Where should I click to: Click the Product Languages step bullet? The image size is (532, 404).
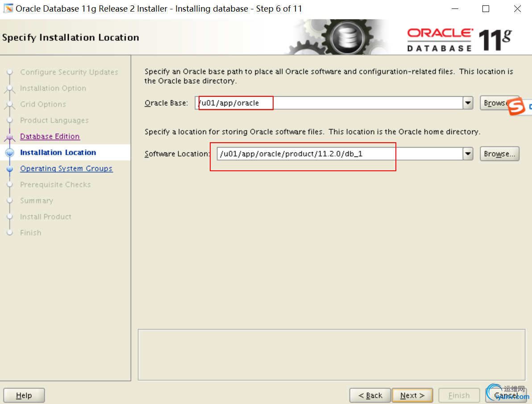point(10,120)
